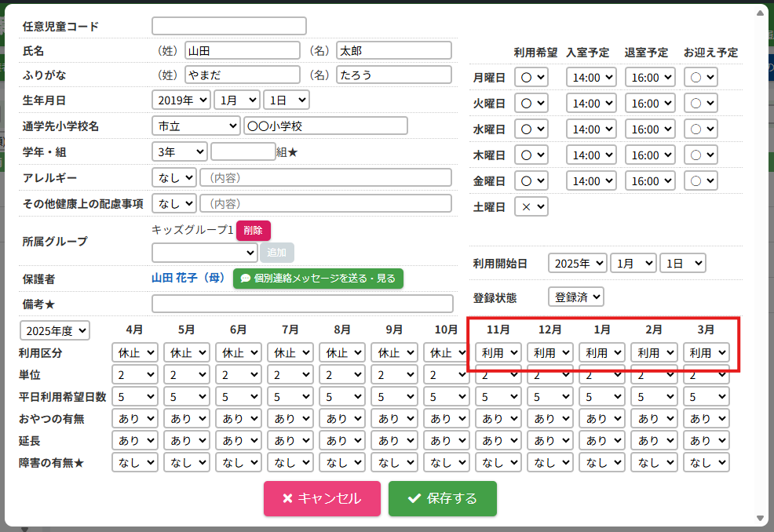Open November 利用区分 利用 dropdown
This screenshot has width=774, height=532.
498,352
